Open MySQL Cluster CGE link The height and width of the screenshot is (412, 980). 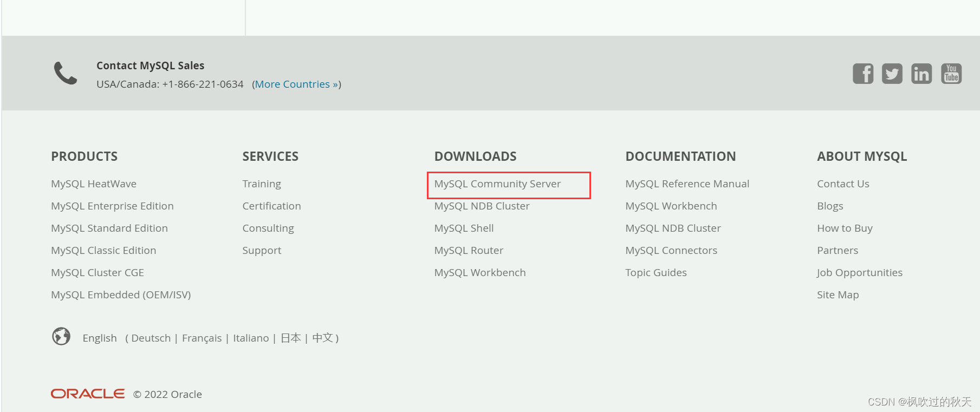point(98,273)
